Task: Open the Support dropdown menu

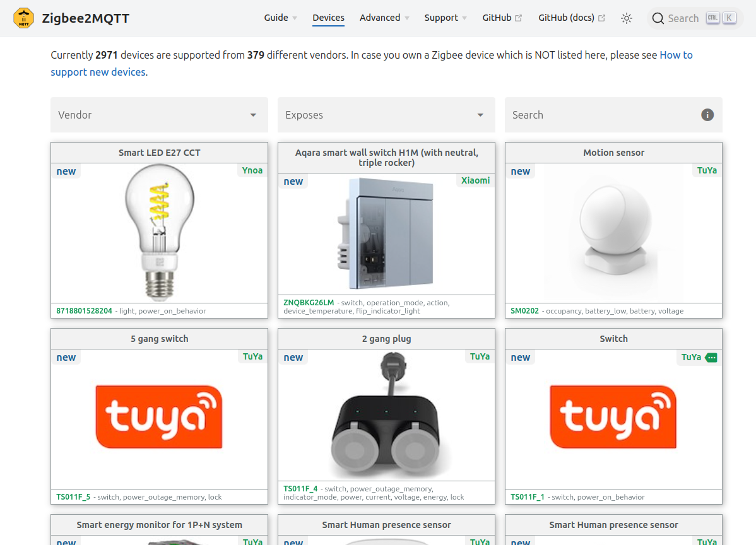Action: (446, 18)
